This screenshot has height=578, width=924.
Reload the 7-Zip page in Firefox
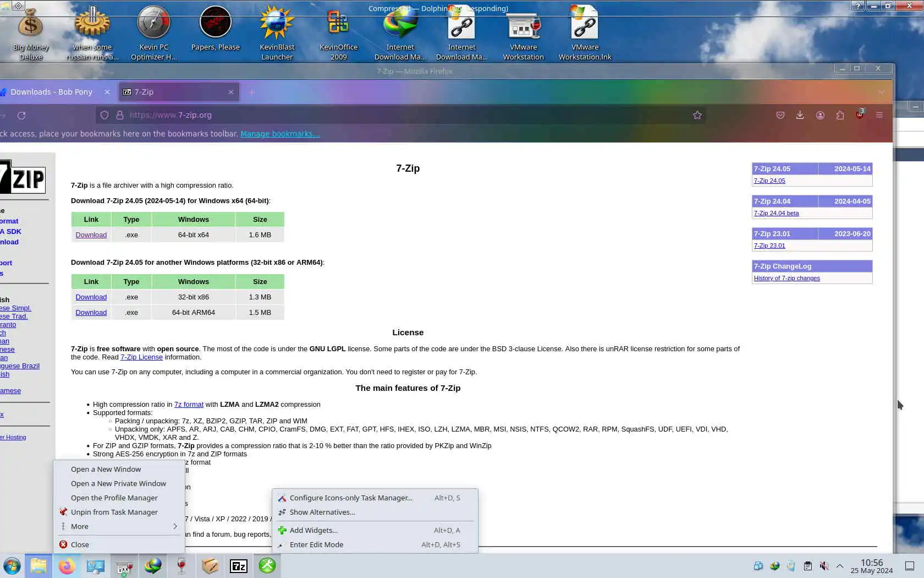point(21,115)
